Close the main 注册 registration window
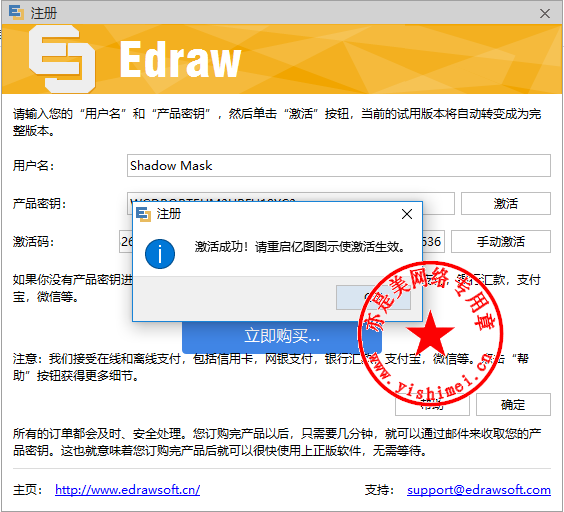This screenshot has height=512, width=564. (545, 14)
